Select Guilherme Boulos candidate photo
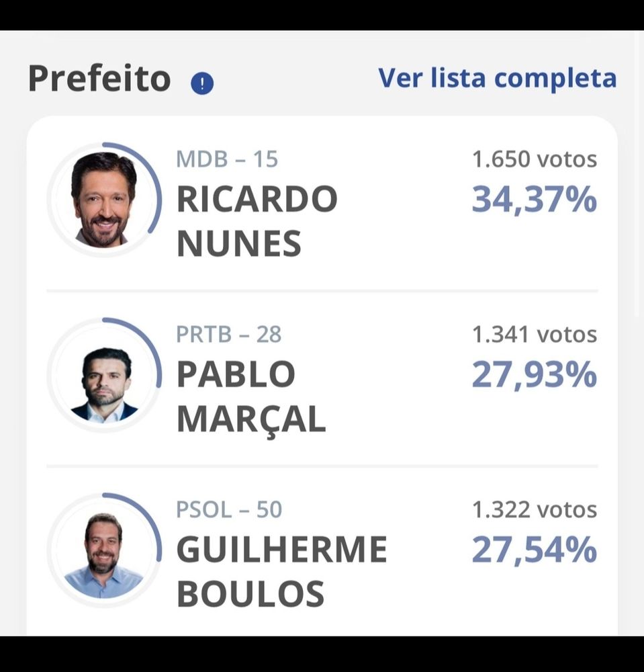This screenshot has width=644, height=672. point(104,550)
